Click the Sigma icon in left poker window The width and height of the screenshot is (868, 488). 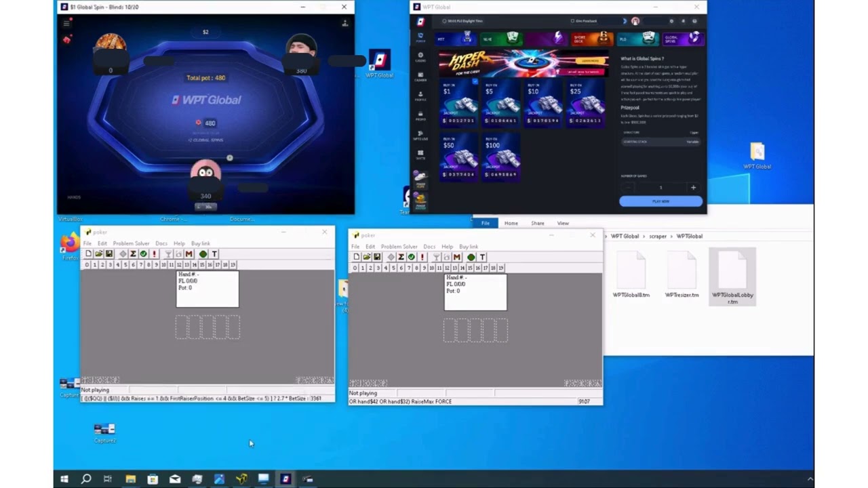[x=133, y=254]
